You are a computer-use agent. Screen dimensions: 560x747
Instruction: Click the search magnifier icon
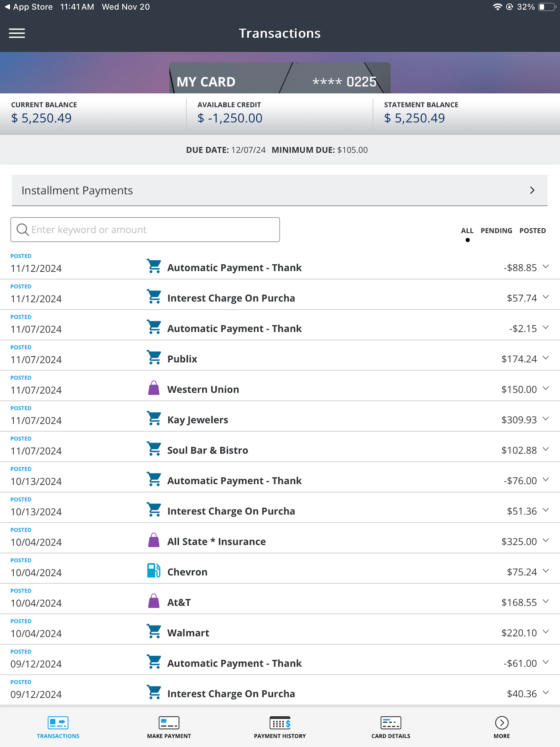[23, 230]
